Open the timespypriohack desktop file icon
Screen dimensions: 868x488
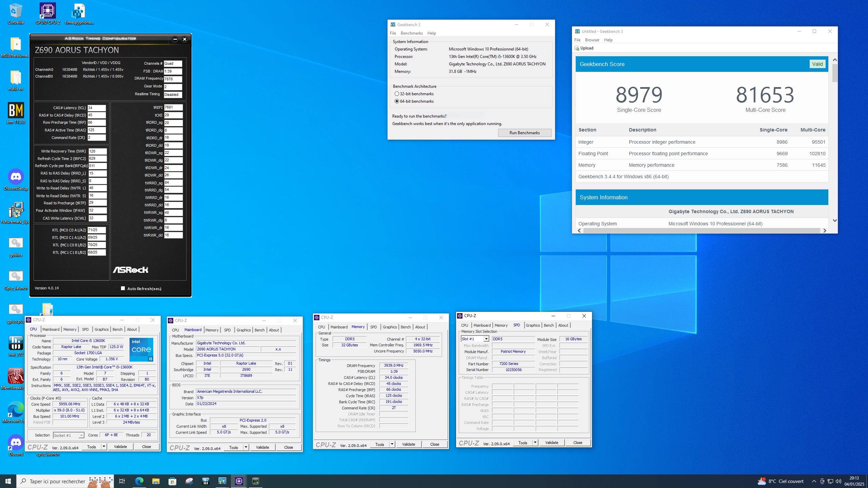point(79,14)
